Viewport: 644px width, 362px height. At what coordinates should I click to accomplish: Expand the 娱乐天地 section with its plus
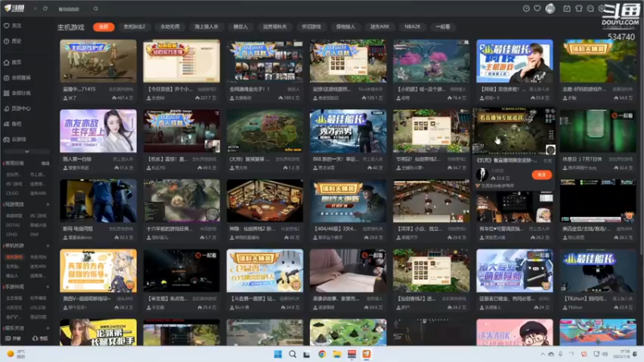tap(47, 328)
